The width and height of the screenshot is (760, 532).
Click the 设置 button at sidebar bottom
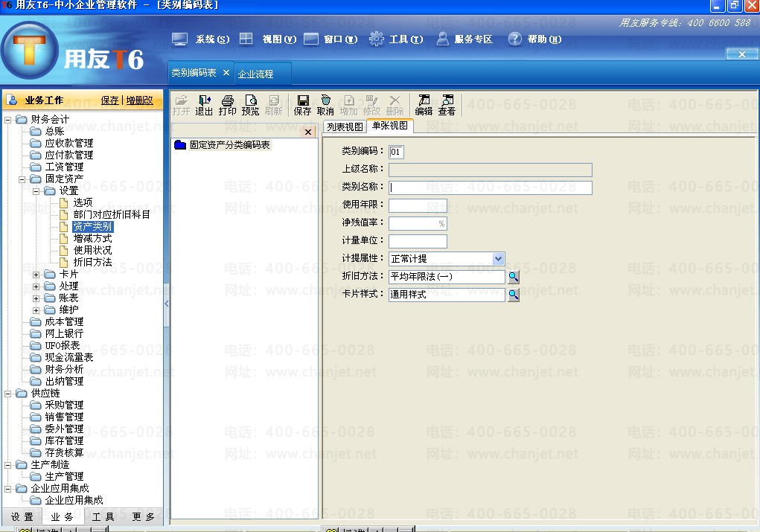pyautogui.click(x=22, y=517)
